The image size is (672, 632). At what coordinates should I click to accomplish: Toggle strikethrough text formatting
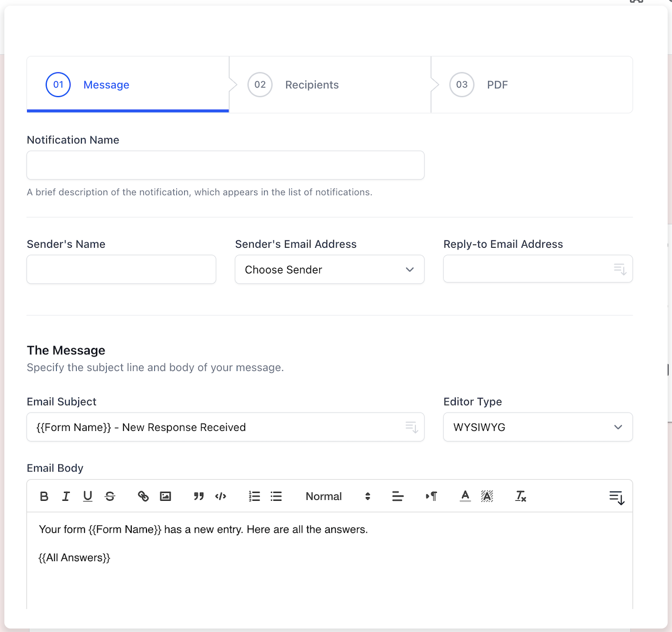(x=110, y=496)
